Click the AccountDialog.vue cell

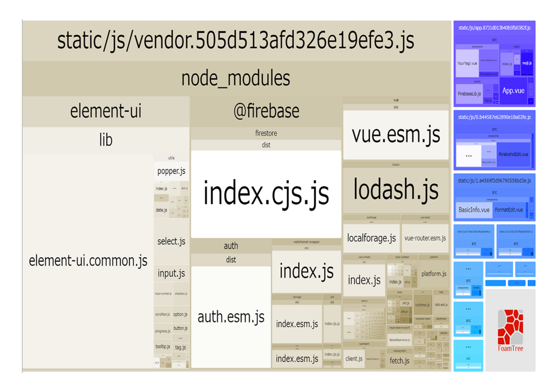[489, 60]
